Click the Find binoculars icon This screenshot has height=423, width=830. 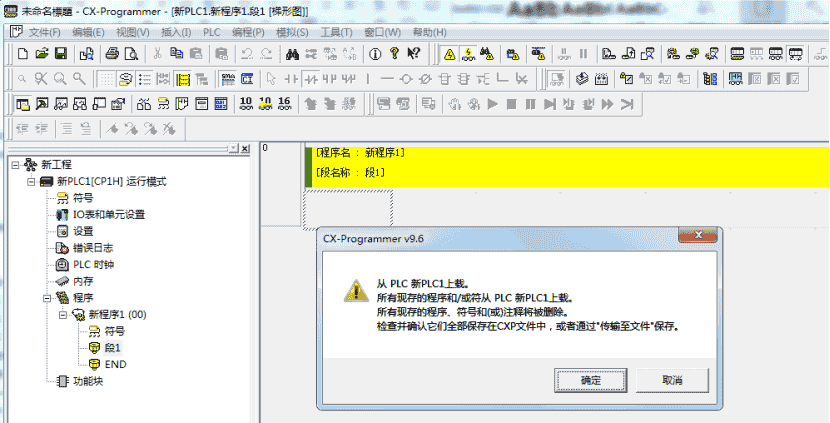point(290,53)
